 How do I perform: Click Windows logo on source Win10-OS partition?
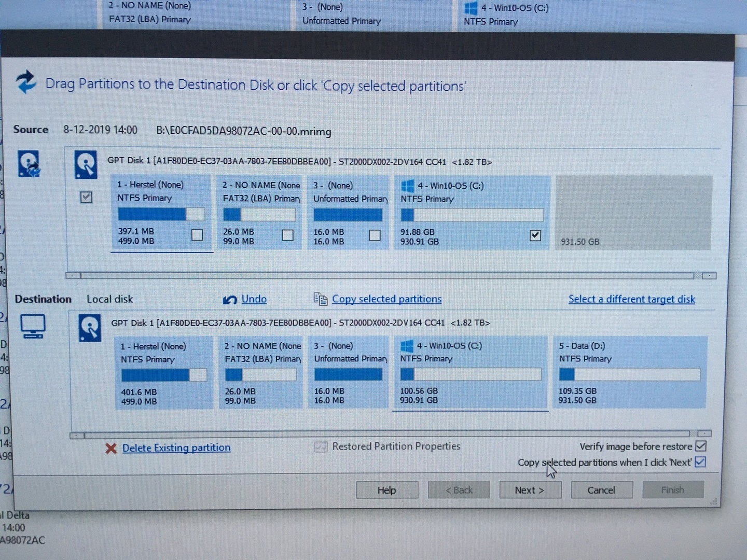tap(408, 186)
